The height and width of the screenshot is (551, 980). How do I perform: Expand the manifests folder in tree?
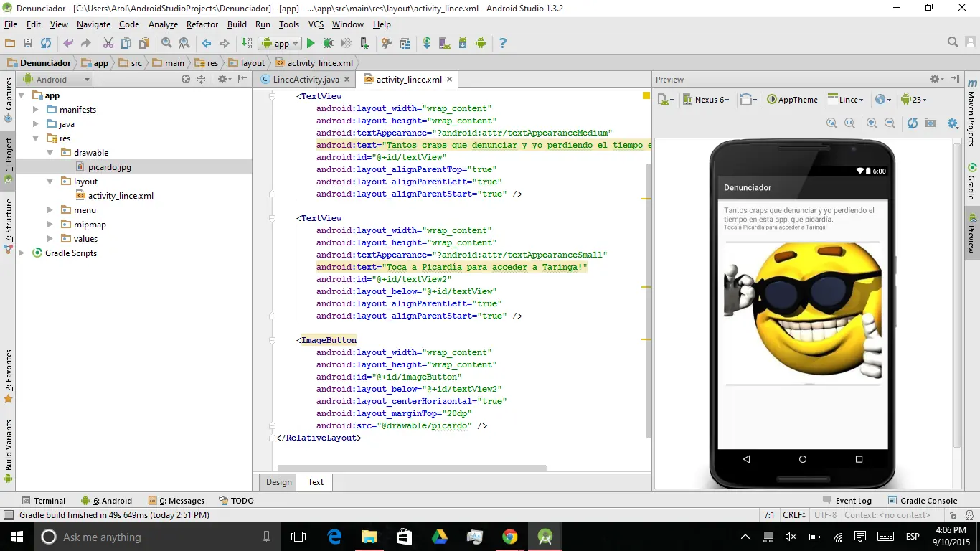[x=36, y=110]
